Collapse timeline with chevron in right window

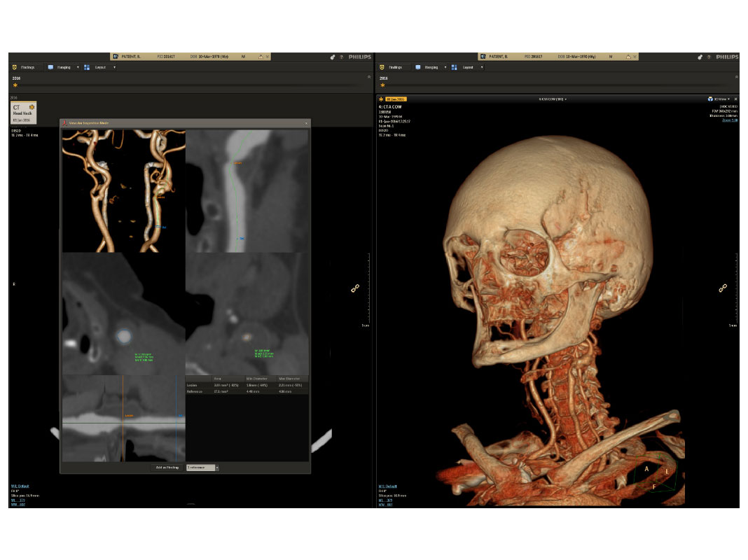[x=736, y=77]
